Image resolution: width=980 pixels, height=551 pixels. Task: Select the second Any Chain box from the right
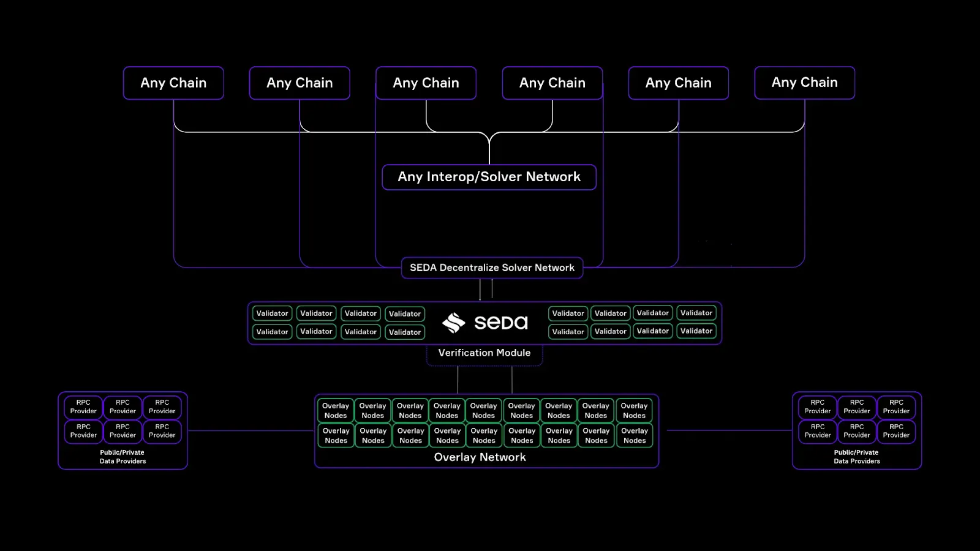pyautogui.click(x=679, y=83)
